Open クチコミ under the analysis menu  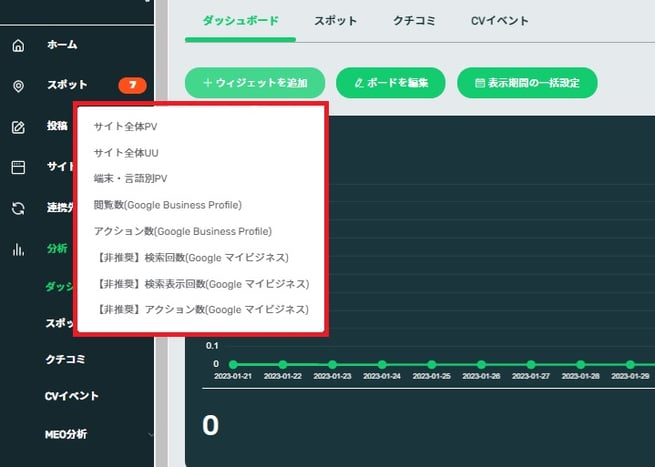tap(65, 359)
